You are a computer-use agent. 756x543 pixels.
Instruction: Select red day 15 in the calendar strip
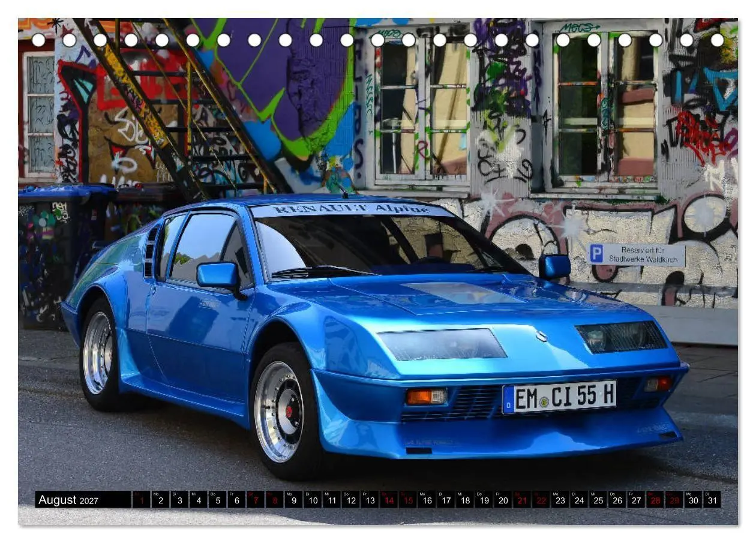pos(408,499)
